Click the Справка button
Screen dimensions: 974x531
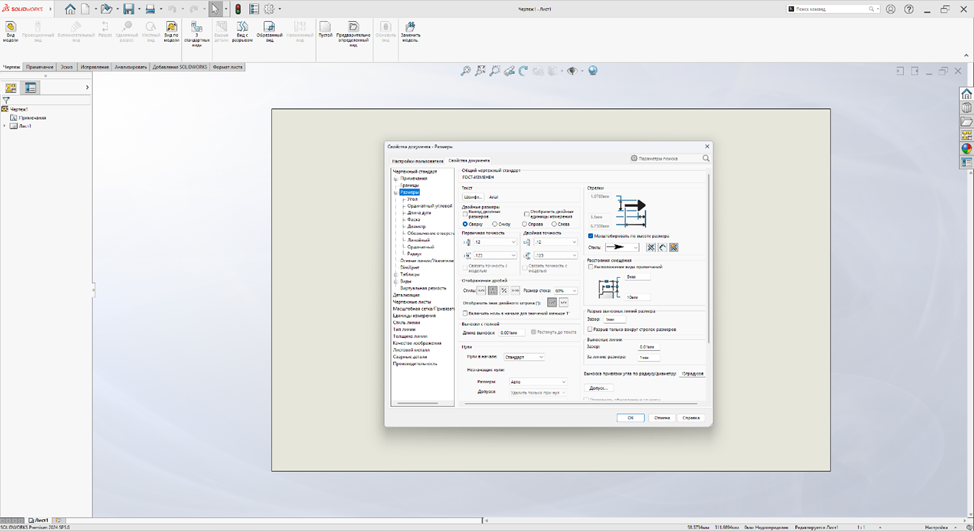click(691, 418)
